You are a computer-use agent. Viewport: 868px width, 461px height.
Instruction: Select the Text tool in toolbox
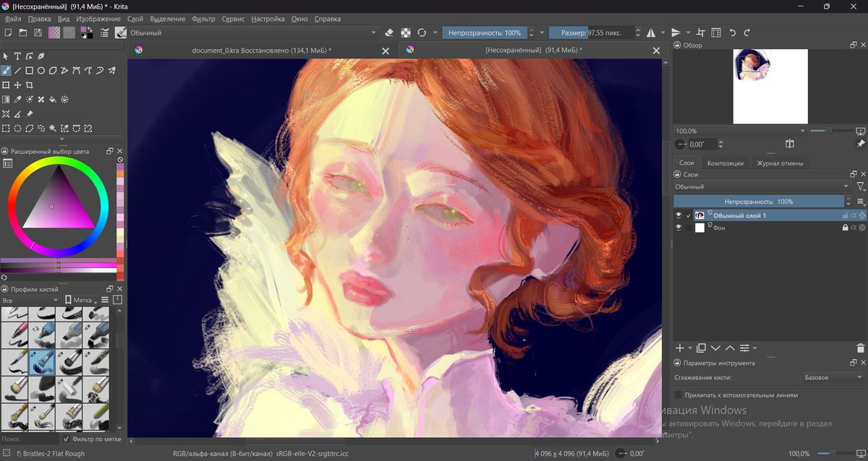tap(18, 56)
